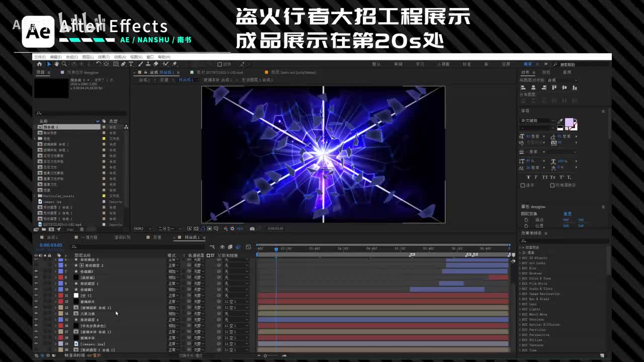Click the snapshot camera icon below viewer
Viewport: 644px width, 362px height.
[252, 229]
